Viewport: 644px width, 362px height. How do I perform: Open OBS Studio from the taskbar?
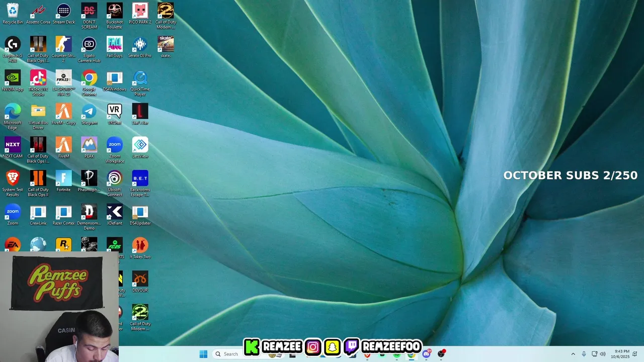[x=441, y=354]
